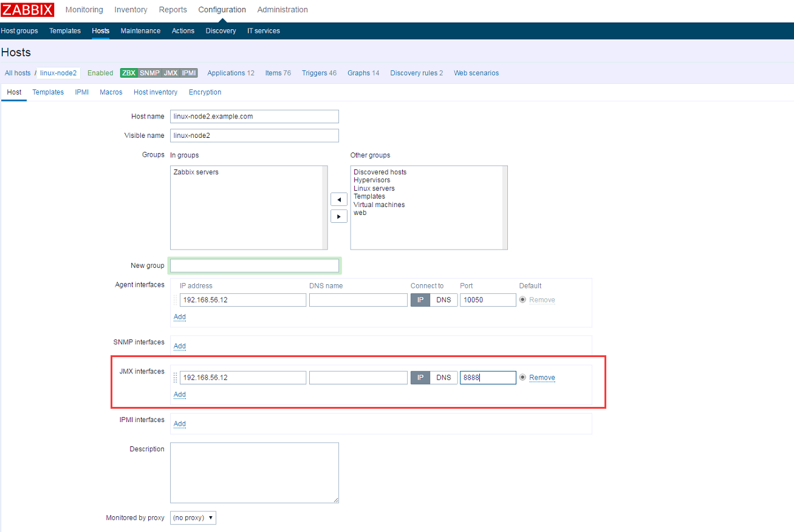Open Monitored by proxy dropdown

(x=193, y=518)
